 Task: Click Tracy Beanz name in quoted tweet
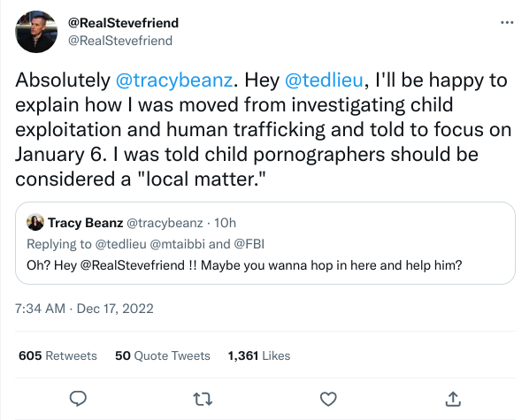(x=85, y=223)
